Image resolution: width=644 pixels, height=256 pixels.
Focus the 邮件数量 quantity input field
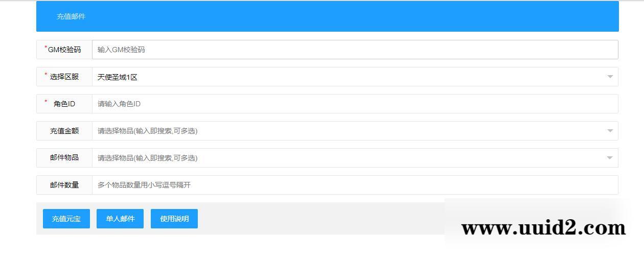point(355,185)
